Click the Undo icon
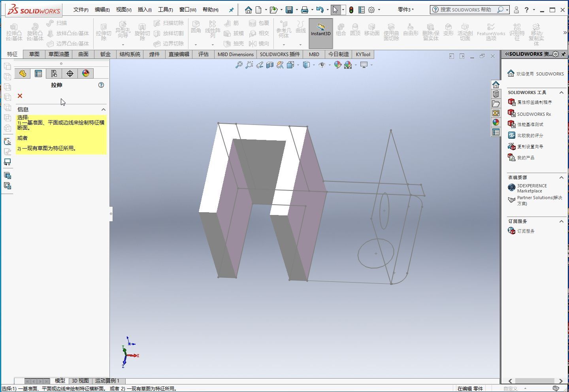569x392 pixels. coord(320,10)
